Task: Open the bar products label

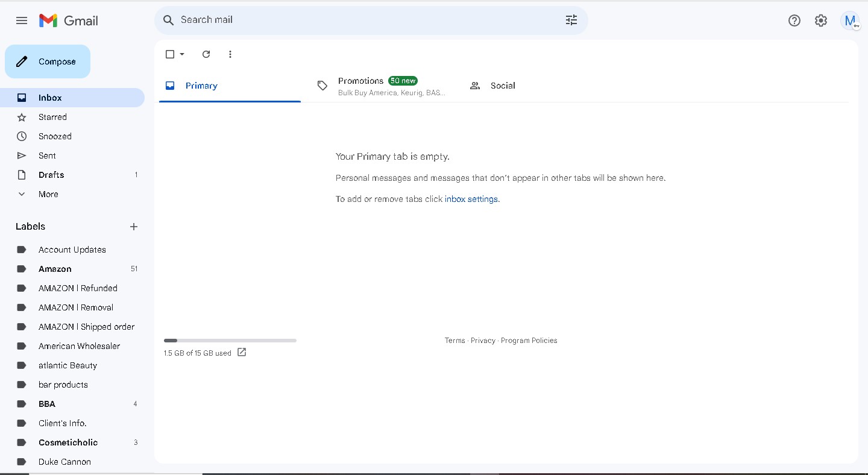Action: tap(72, 385)
